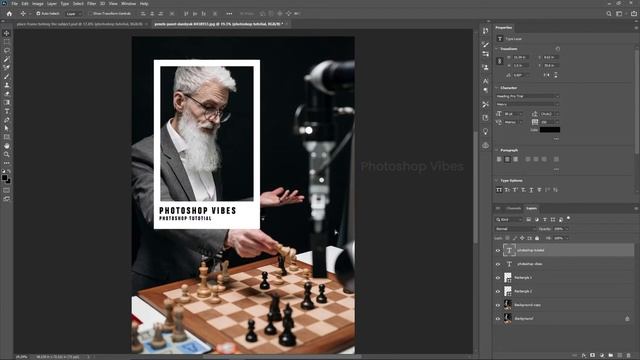Click the create new layer icon

click(620, 356)
